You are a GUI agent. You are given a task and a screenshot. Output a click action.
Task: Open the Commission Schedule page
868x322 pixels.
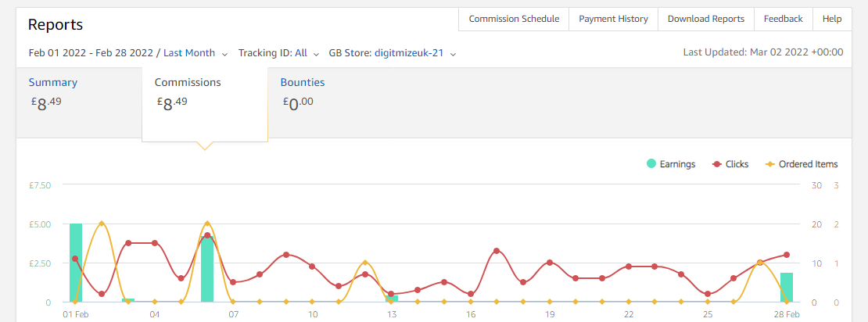(x=515, y=19)
